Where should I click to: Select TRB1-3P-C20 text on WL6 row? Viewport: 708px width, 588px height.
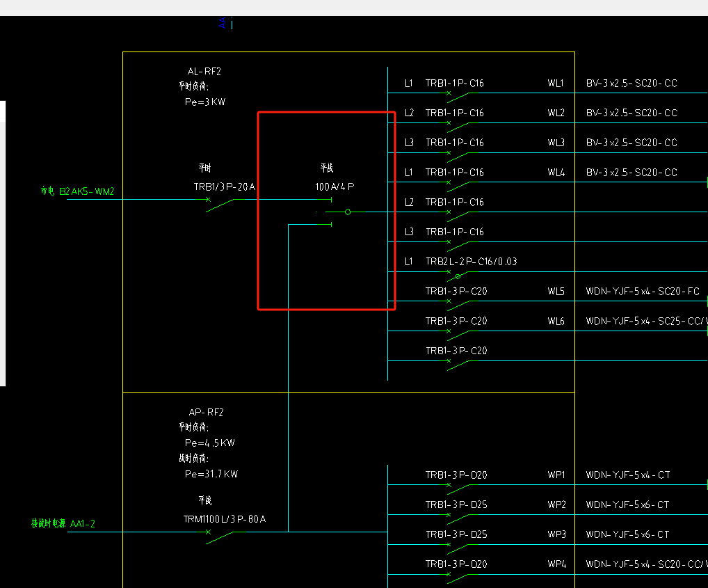pos(456,321)
